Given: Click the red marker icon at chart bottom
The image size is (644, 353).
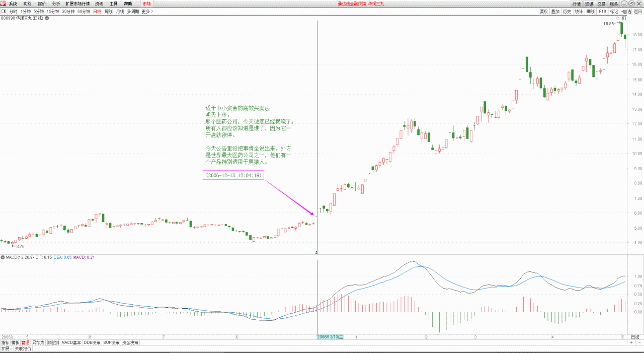Looking at the screenshot, I should 316,251.
